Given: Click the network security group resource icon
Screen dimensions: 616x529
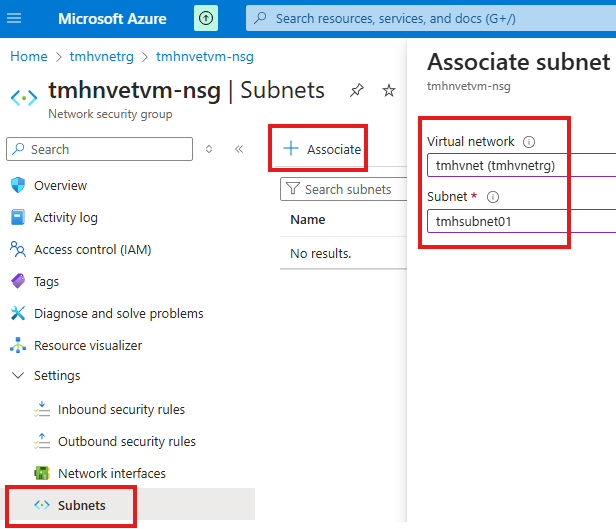Looking at the screenshot, I should click(24, 98).
